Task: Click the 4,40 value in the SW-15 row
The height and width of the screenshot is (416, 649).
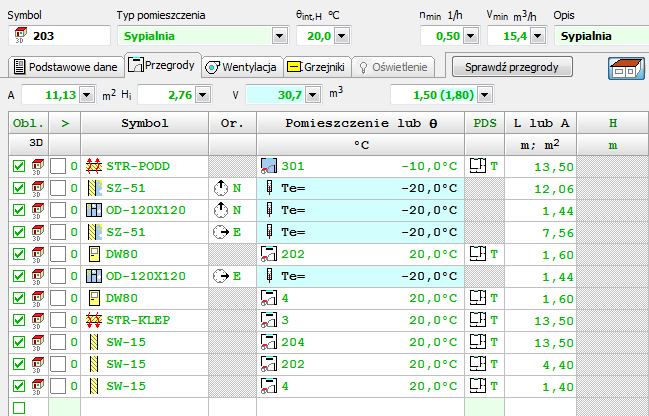Action: click(x=558, y=365)
